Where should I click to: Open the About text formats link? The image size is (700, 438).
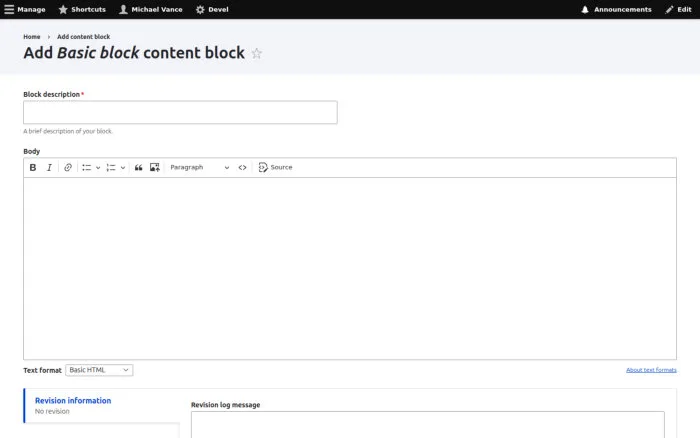651,370
